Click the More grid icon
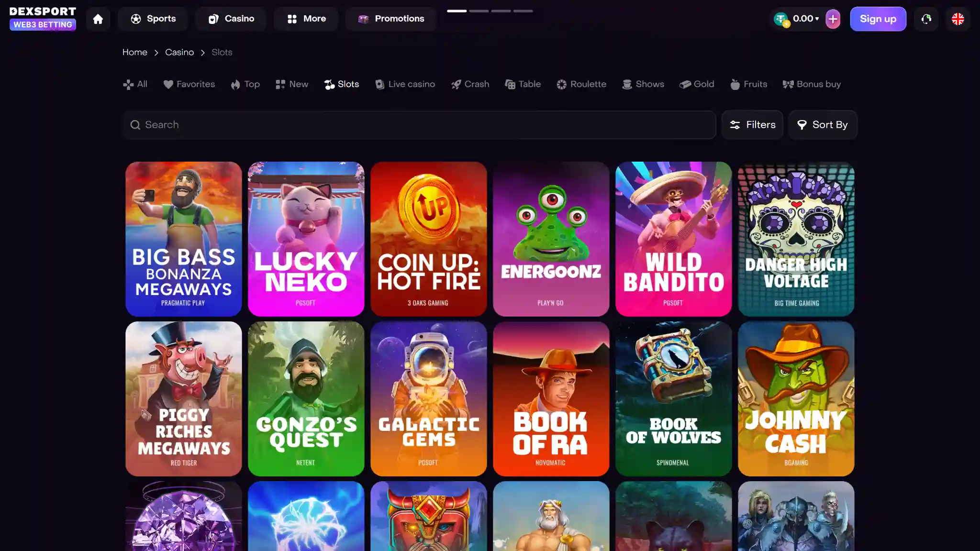Viewport: 980px width, 551px height. (292, 19)
